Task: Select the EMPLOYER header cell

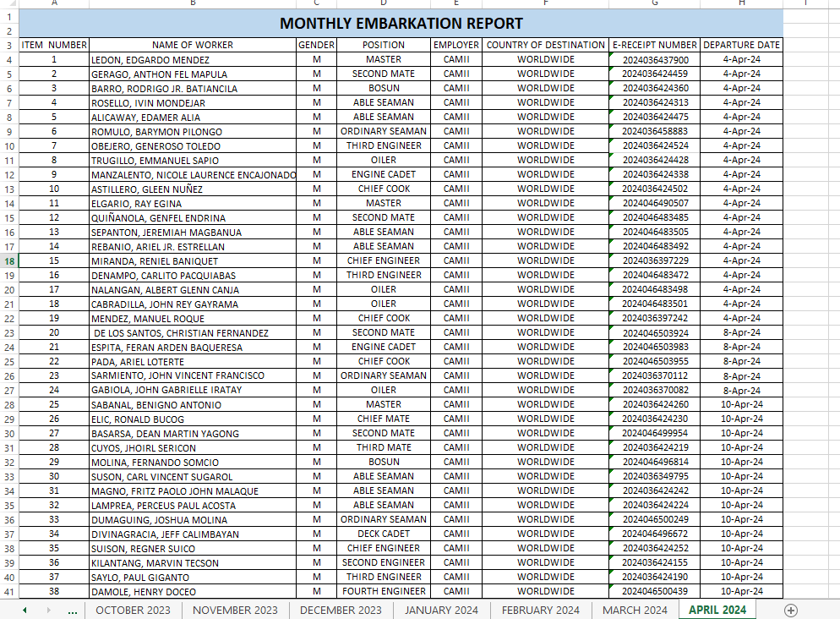Action: pos(455,45)
